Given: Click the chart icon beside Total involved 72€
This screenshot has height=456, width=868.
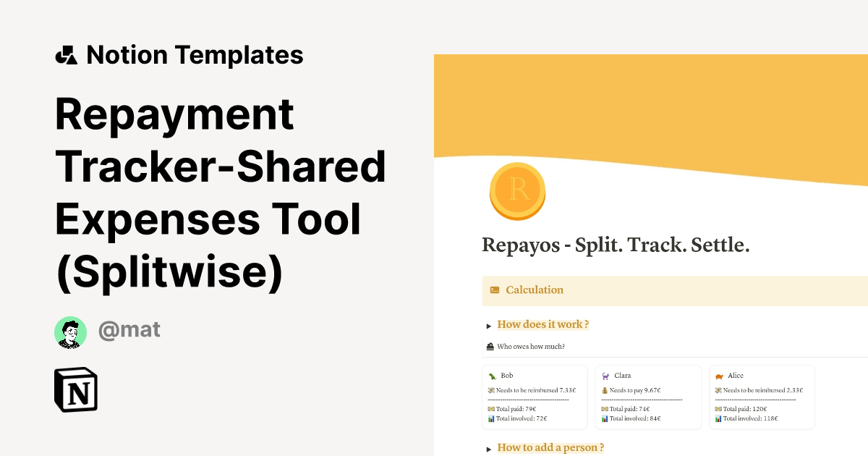Looking at the screenshot, I should click(x=491, y=418).
